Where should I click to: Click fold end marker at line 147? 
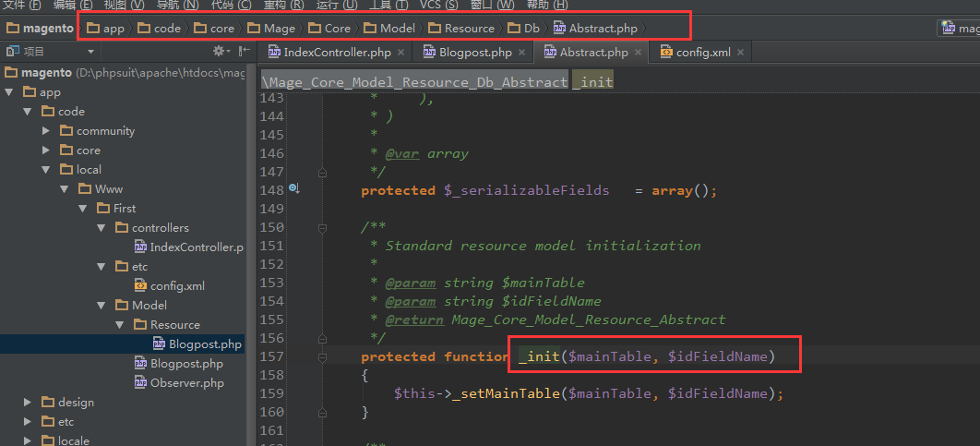pyautogui.click(x=322, y=173)
